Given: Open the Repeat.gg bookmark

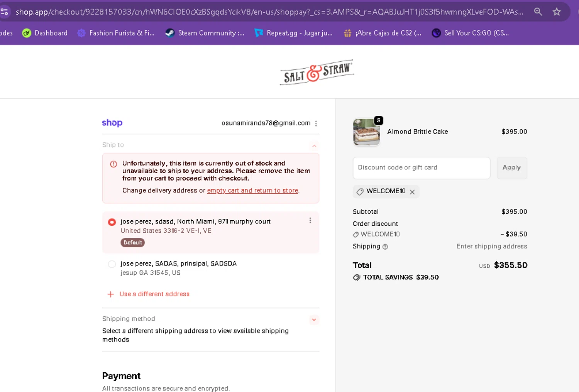Looking at the screenshot, I should coord(293,33).
